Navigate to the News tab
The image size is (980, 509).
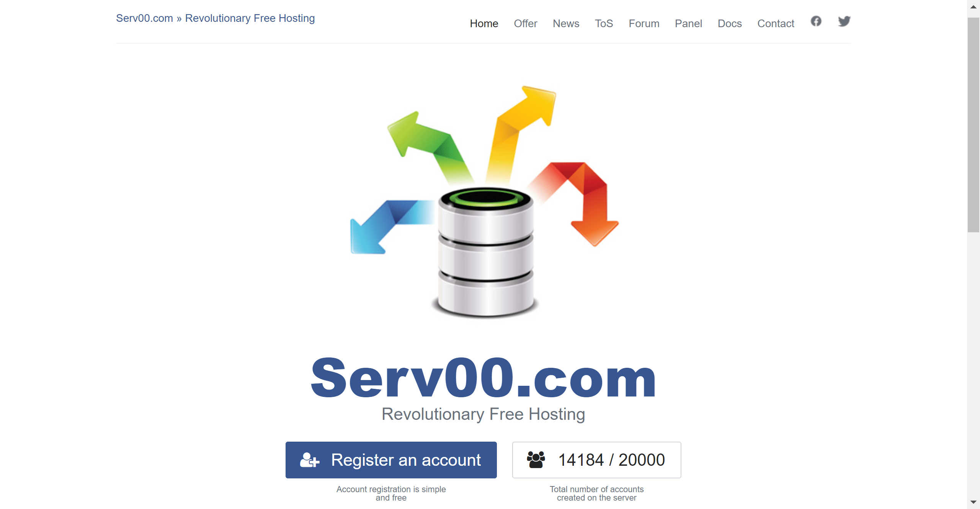click(565, 23)
